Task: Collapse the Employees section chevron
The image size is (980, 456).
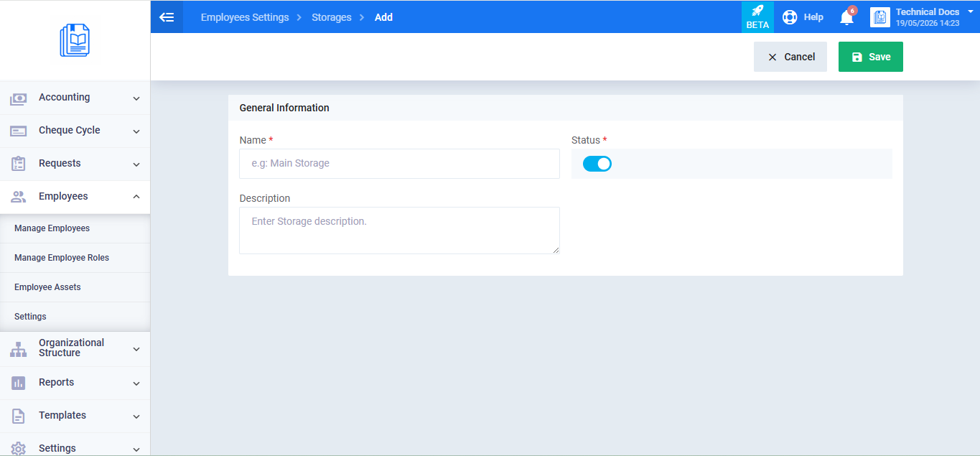Action: (x=136, y=197)
